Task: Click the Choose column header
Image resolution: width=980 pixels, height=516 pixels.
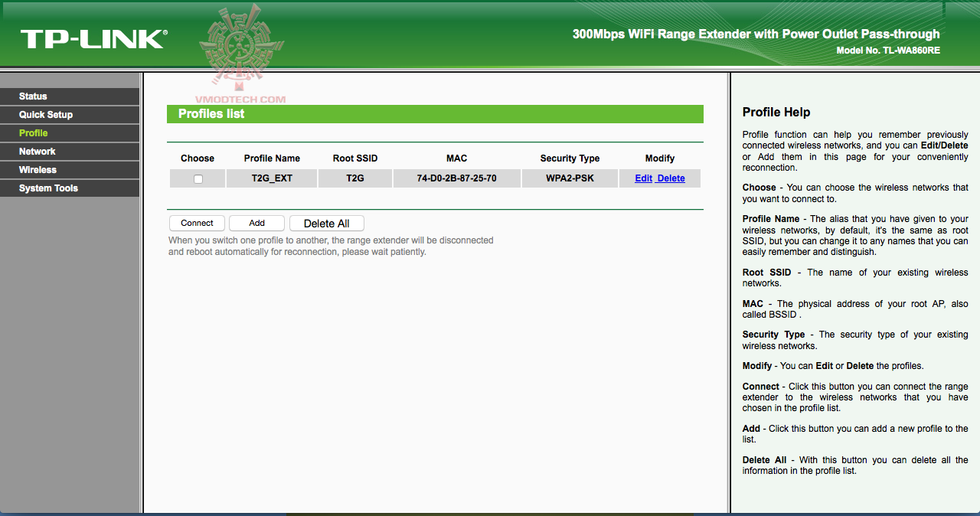Action: 198,158
